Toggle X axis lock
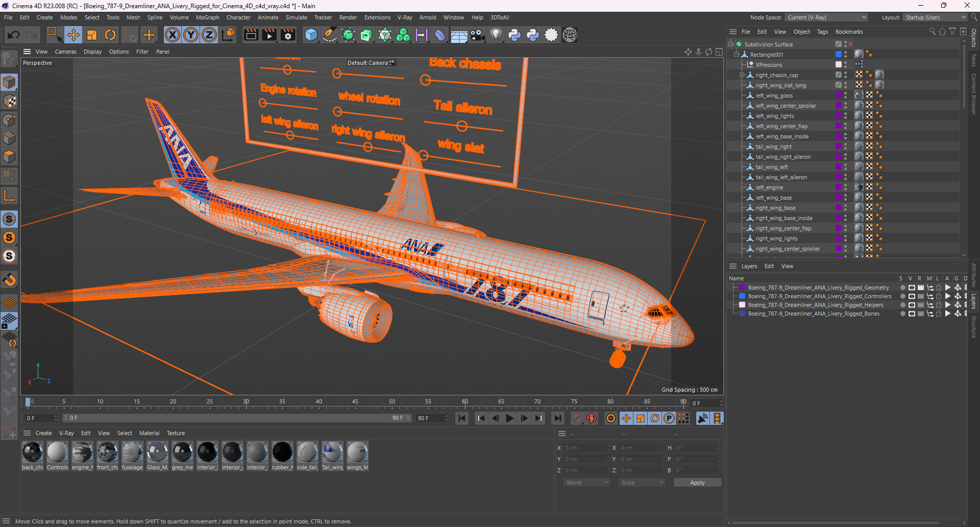Viewport: 980px width, 527px height. point(173,35)
